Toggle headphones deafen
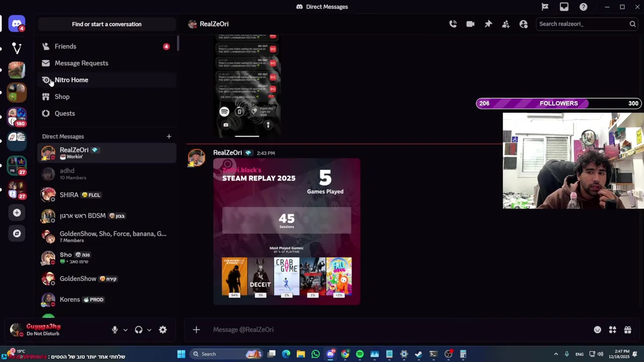Image resolution: width=644 pixels, height=362 pixels. 138,330
